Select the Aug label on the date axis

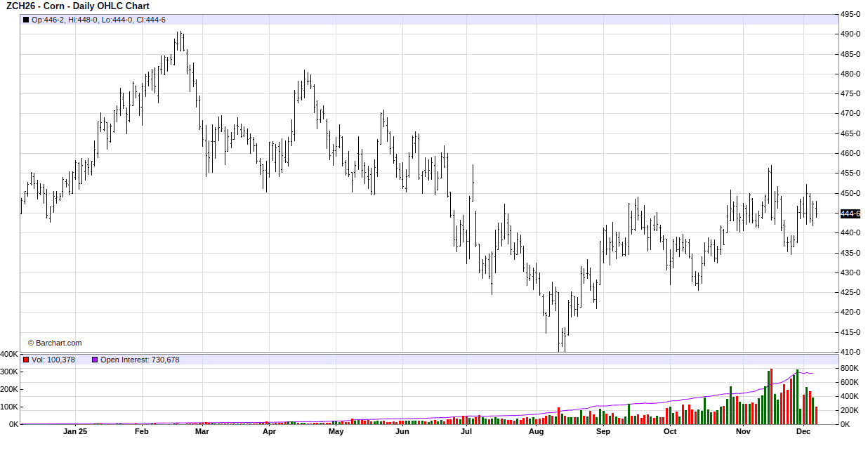[537, 432]
